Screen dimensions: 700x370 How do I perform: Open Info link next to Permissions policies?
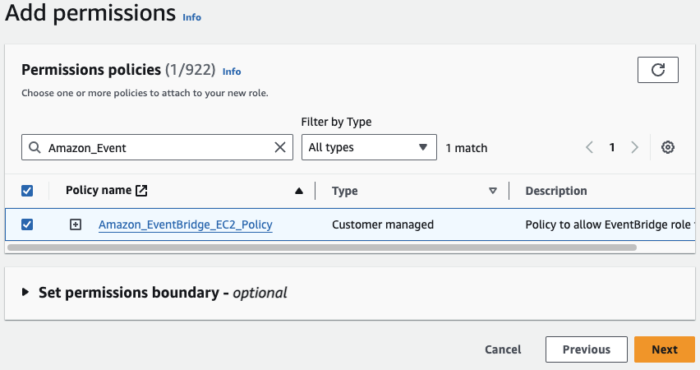pos(232,71)
